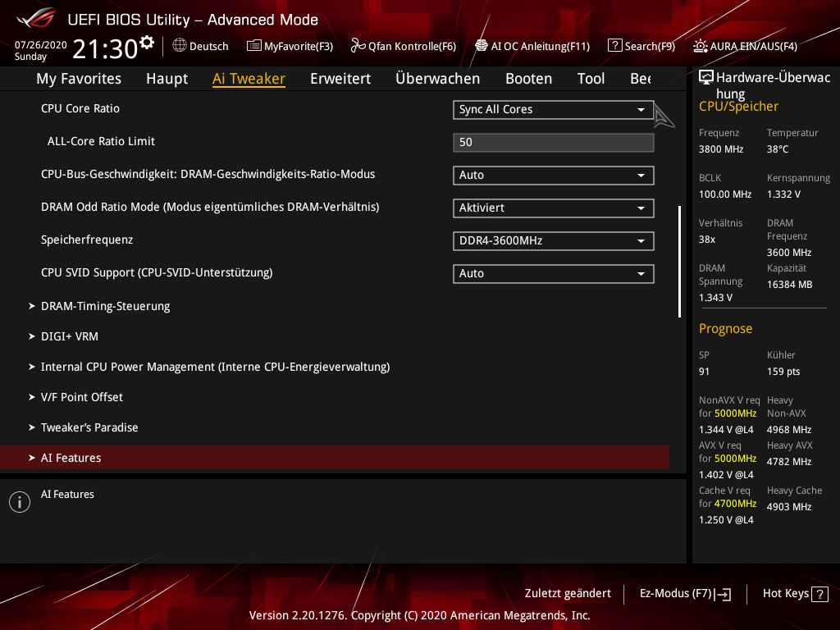The height and width of the screenshot is (630, 840).
Task: Click the 38°C temperature value
Action: coord(778,149)
